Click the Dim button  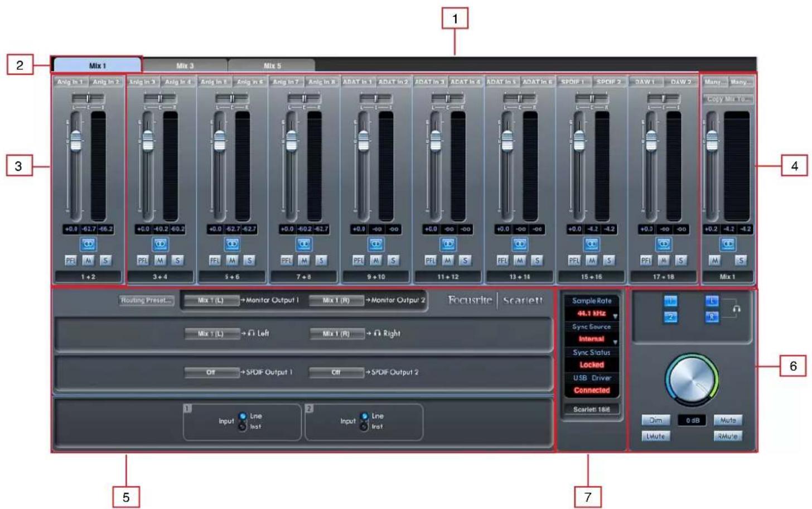(656, 420)
